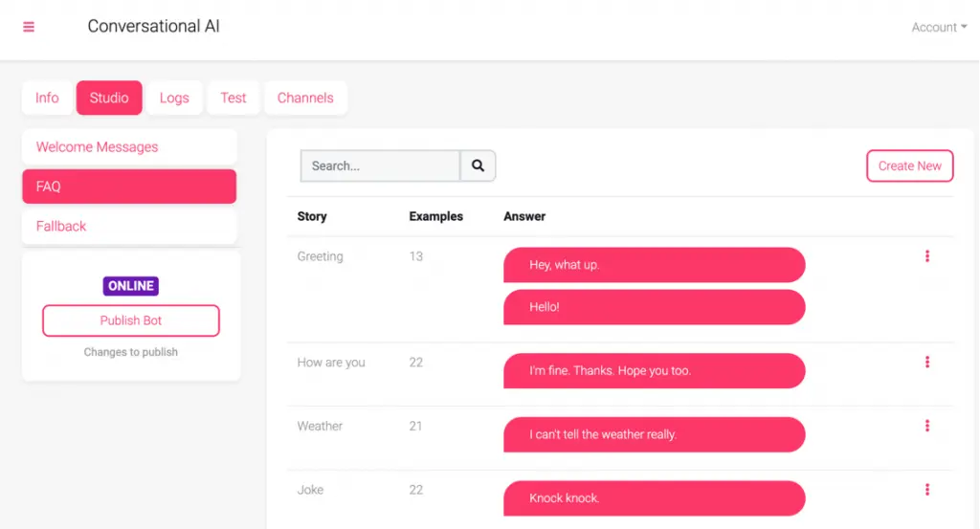Go to the Test tab
This screenshot has height=529, width=980.
coord(233,98)
